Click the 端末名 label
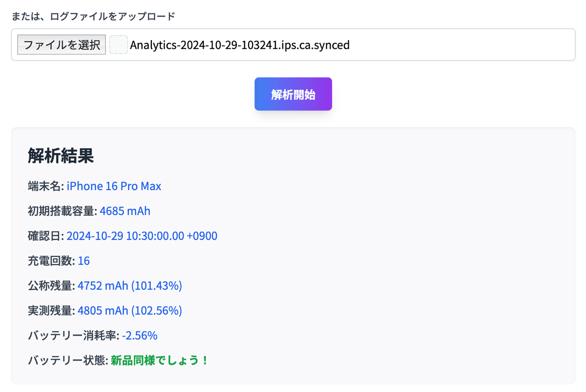Image resolution: width=586 pixels, height=392 pixels. click(x=46, y=186)
